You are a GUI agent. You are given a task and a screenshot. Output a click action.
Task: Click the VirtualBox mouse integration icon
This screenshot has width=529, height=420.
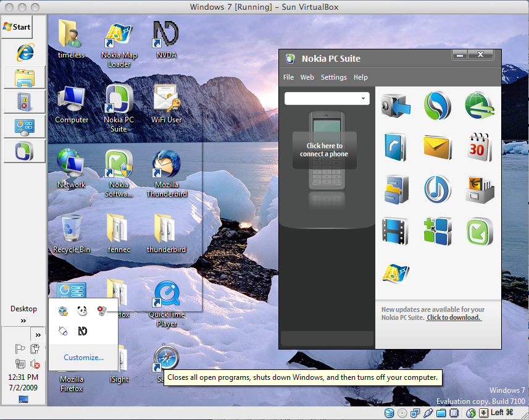[x=471, y=413]
